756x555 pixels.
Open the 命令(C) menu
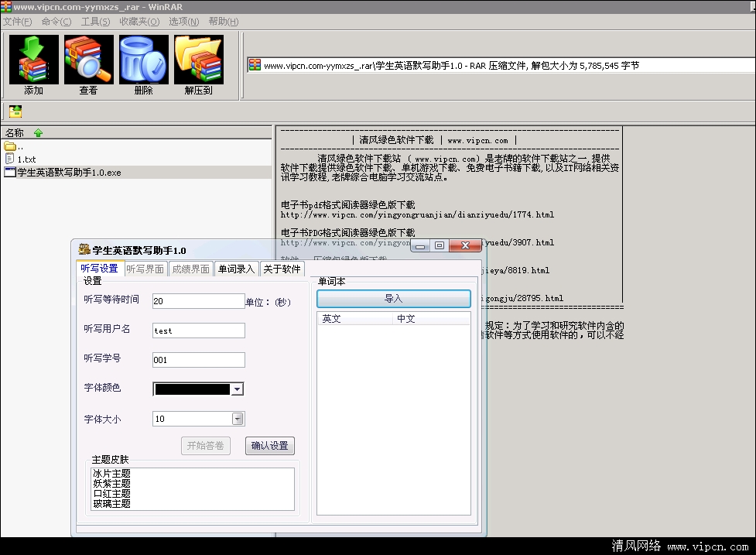tap(56, 22)
